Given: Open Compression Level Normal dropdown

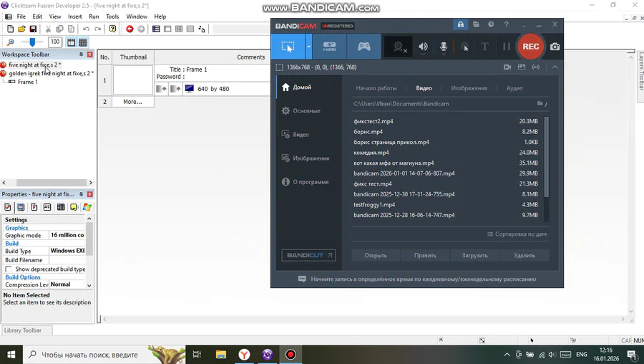Looking at the screenshot, I should pos(67,284).
